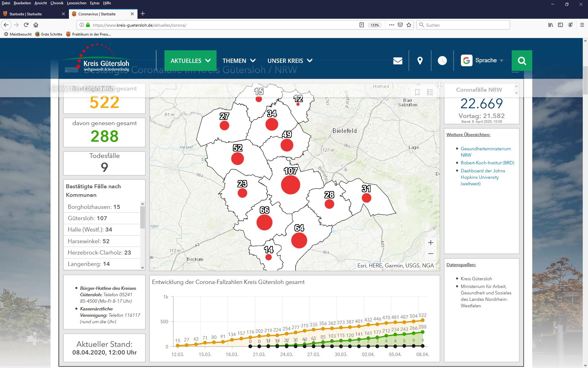Open the map legend list icon

pyautogui.click(x=430, y=92)
